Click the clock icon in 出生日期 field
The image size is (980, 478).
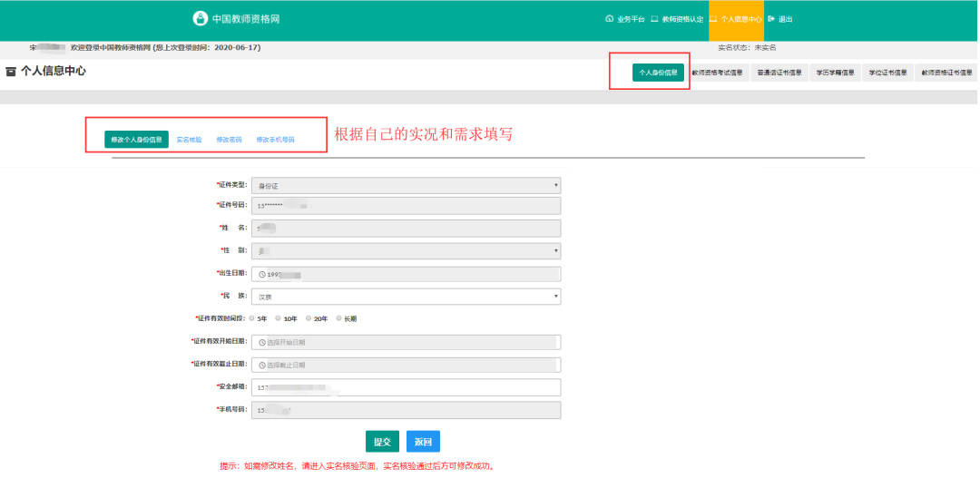pos(262,274)
